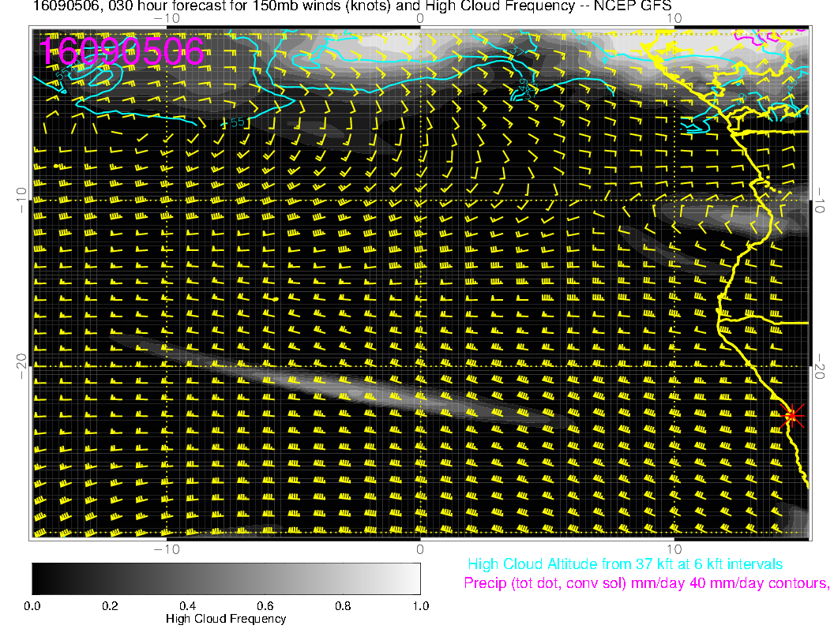Viewport: 834px width, 644px height.
Task: Click the -20 latitude label on right axis
Action: pos(820,365)
